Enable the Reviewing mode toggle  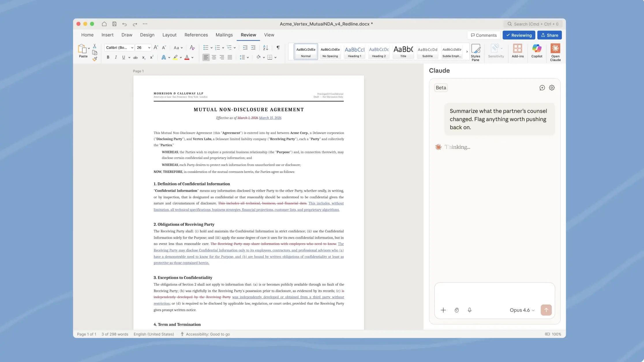(x=518, y=35)
